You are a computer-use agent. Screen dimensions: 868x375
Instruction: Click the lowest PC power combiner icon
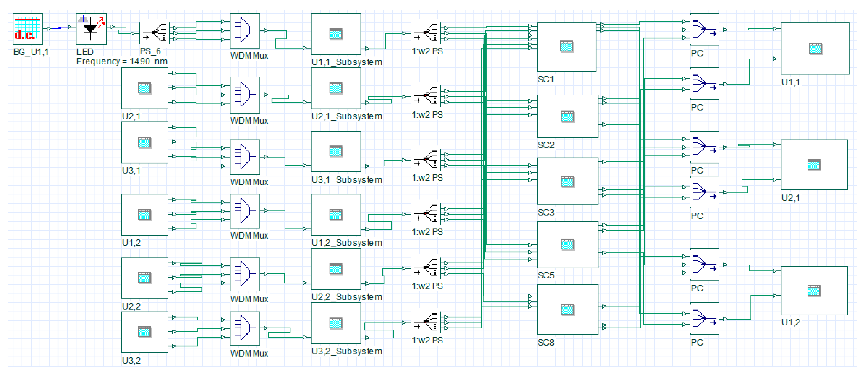(704, 318)
